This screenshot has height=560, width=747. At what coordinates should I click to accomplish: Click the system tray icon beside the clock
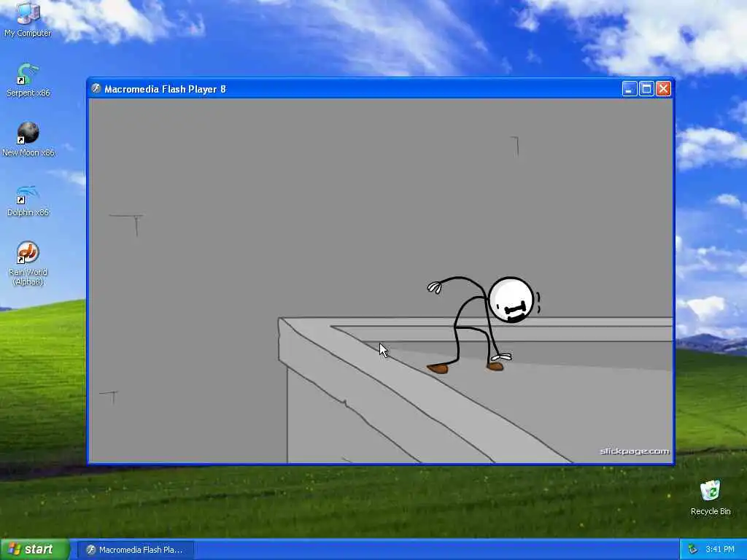(692, 550)
